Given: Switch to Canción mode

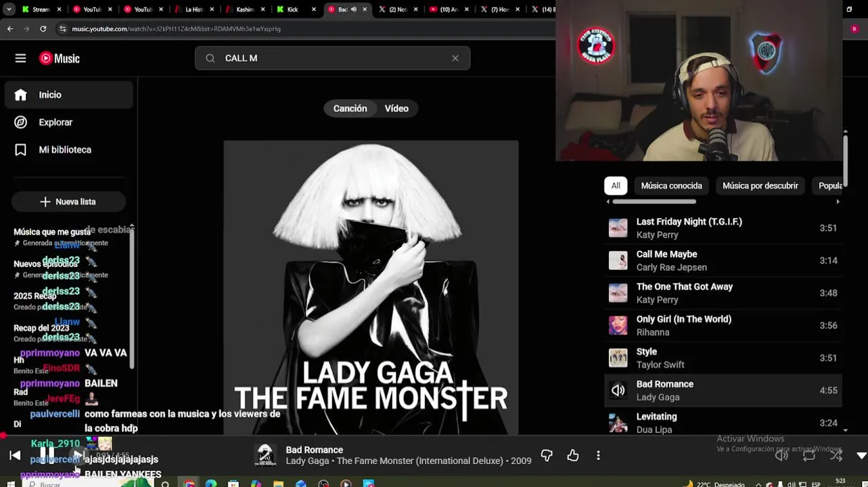Looking at the screenshot, I should (350, 108).
